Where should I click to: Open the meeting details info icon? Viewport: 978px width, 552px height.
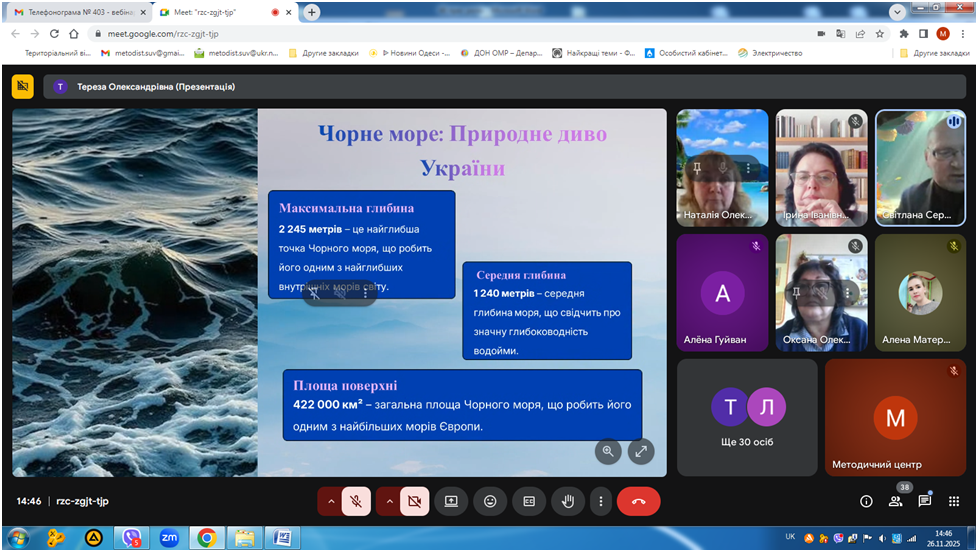(866, 501)
